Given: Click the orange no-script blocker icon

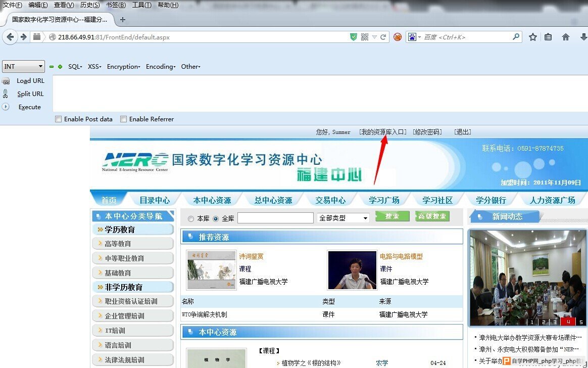Looking at the screenshot, I should tap(398, 37).
